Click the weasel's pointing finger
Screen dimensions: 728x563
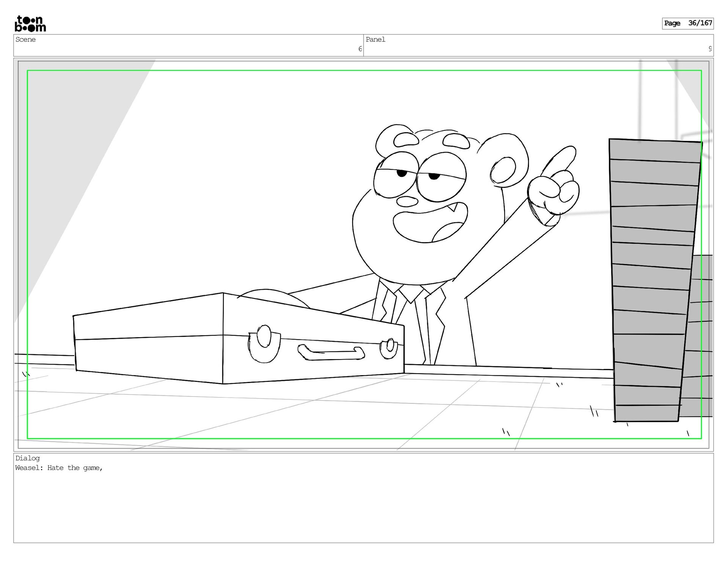pyautogui.click(x=560, y=160)
